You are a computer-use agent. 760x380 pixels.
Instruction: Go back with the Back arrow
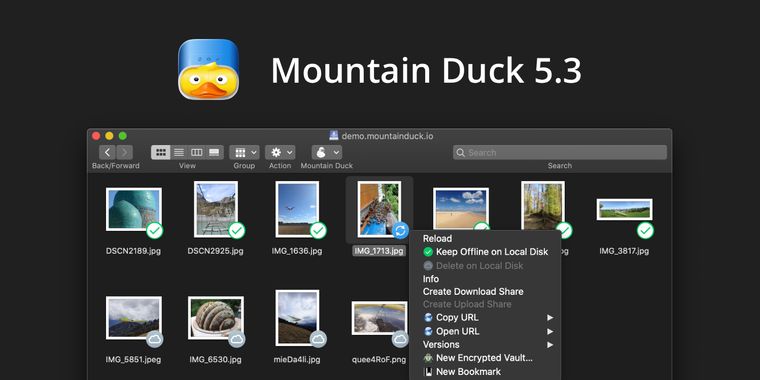[x=107, y=153]
